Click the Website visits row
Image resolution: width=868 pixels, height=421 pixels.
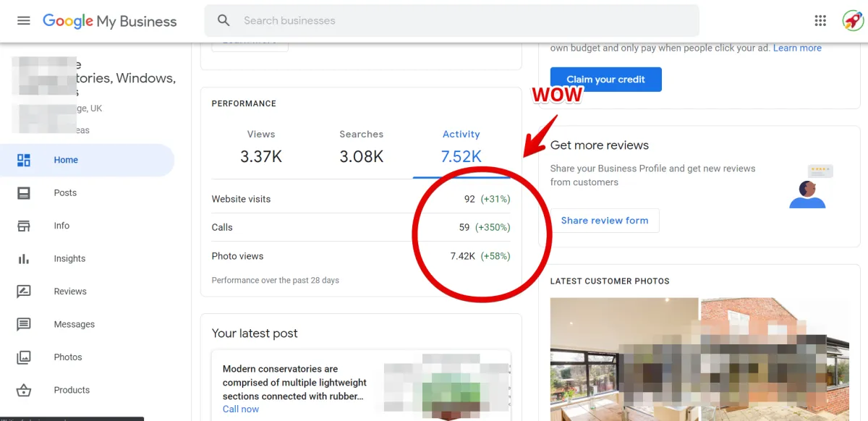coord(361,199)
